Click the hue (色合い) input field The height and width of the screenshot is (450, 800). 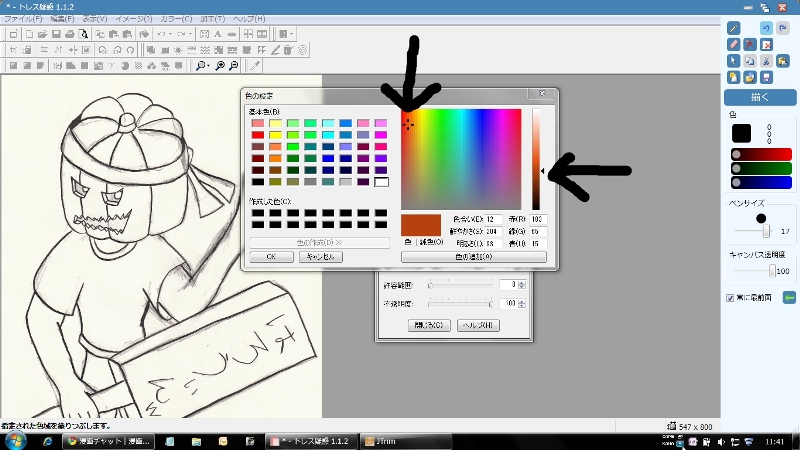493,219
